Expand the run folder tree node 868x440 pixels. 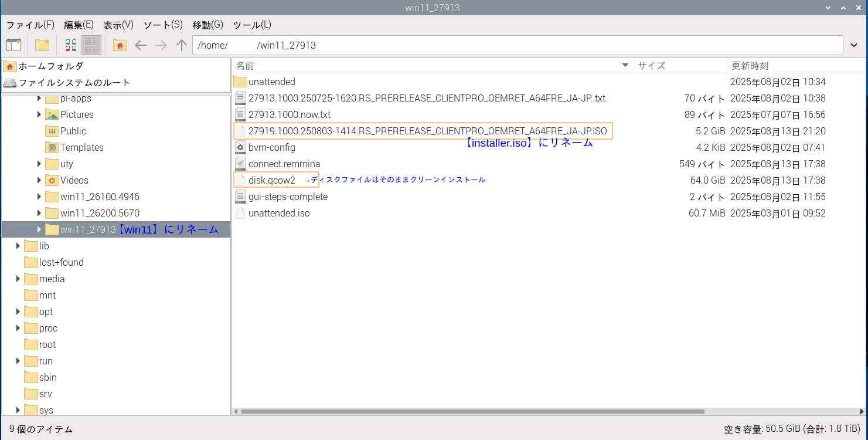click(x=18, y=361)
